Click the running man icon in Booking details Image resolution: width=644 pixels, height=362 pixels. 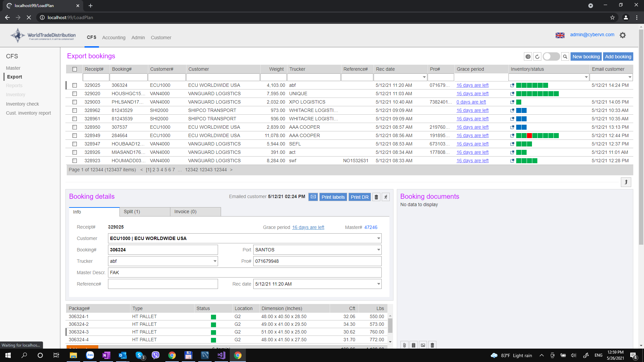pyautogui.click(x=386, y=197)
